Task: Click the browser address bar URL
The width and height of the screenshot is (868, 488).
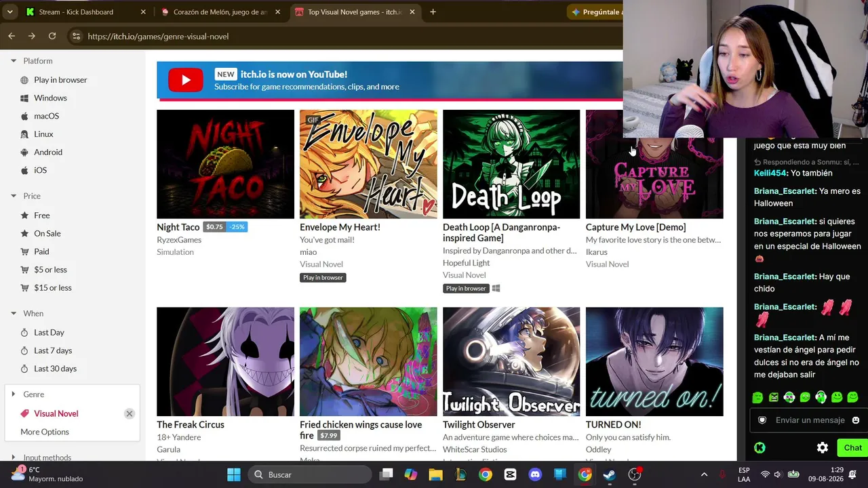Action: 158,36
